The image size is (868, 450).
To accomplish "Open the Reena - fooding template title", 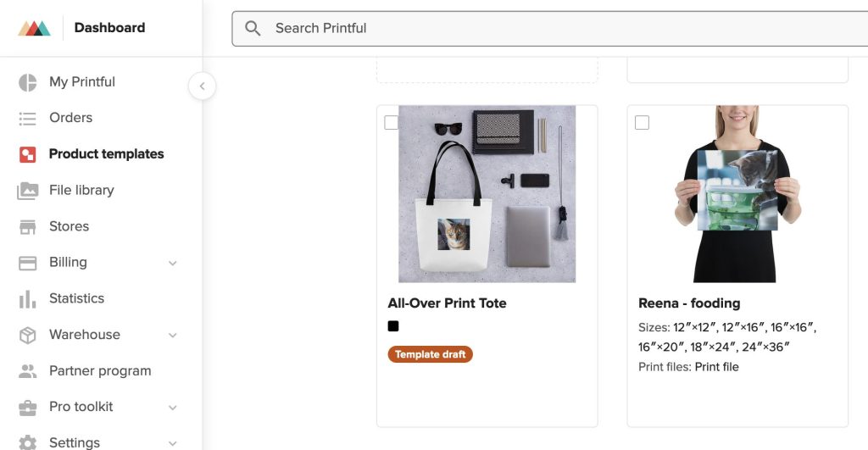I will [x=689, y=303].
